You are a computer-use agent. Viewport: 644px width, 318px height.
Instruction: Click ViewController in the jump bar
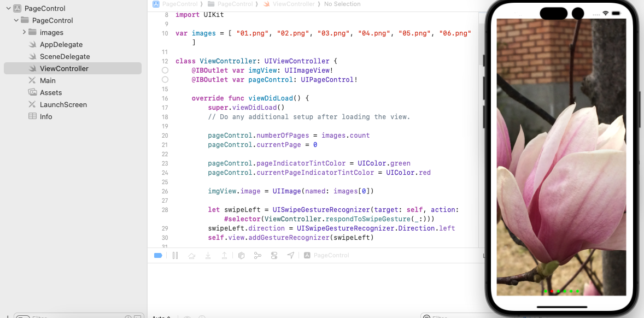(x=289, y=4)
